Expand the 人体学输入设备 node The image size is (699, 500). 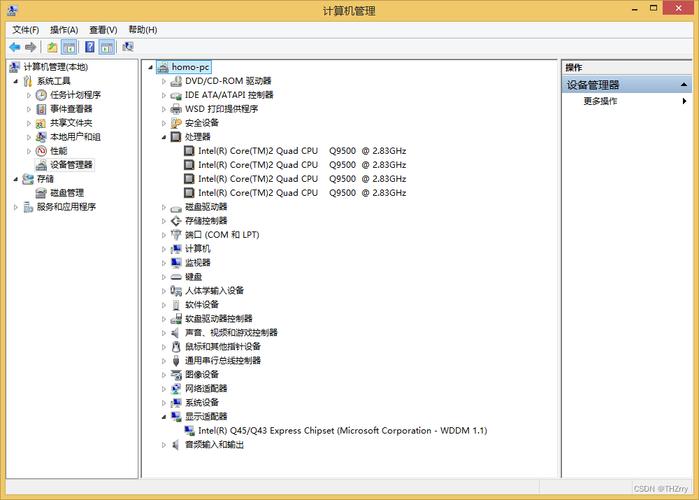[164, 291]
